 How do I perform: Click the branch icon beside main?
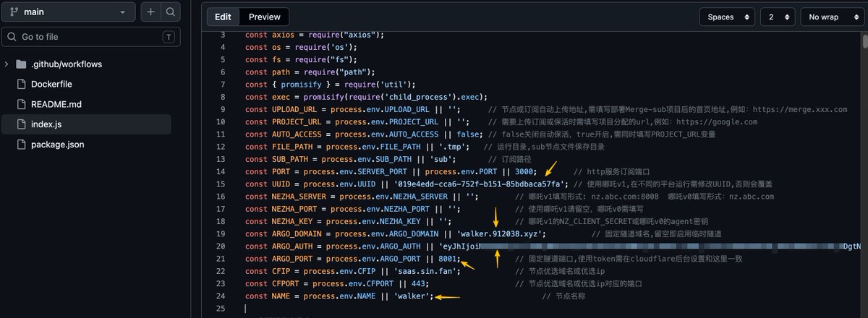pos(14,12)
